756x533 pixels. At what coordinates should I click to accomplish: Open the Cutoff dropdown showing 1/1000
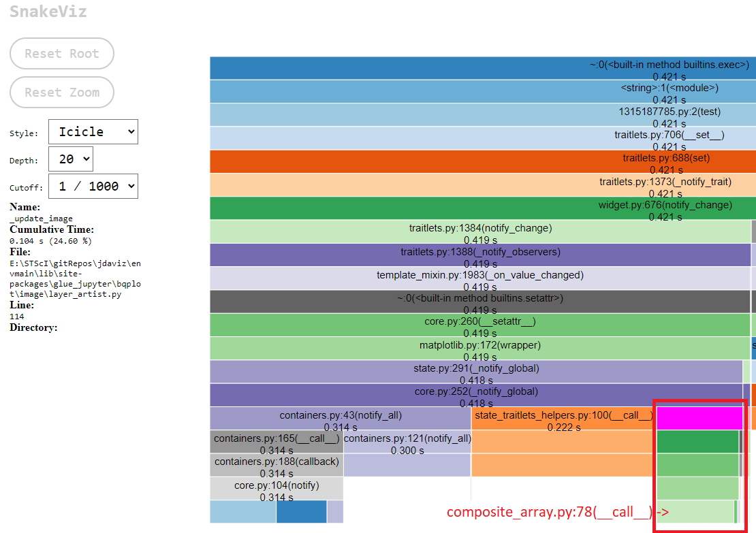point(93,186)
